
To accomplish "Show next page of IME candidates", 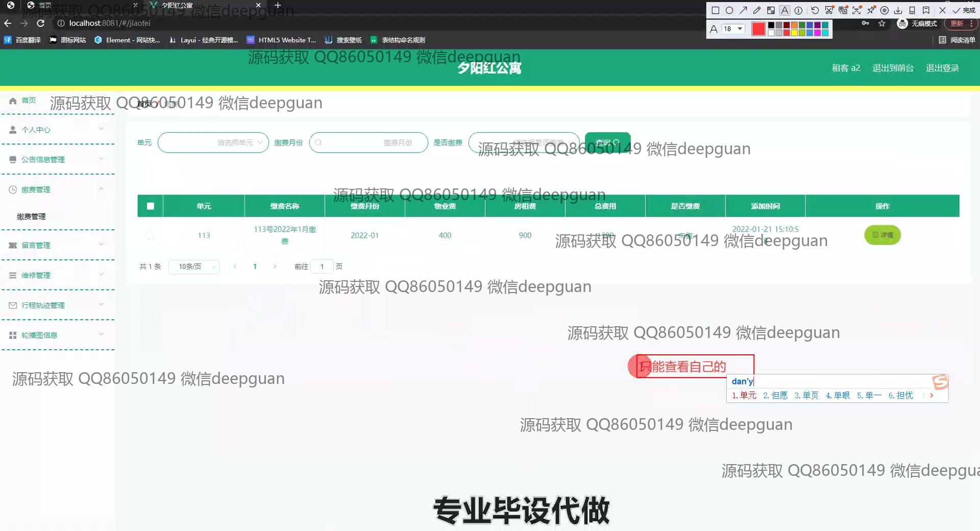I will click(932, 395).
